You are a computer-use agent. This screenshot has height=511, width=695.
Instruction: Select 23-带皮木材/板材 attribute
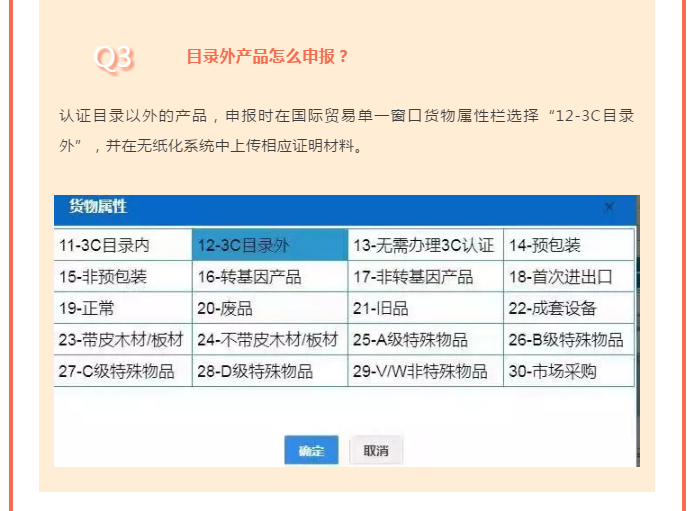[x=123, y=340]
